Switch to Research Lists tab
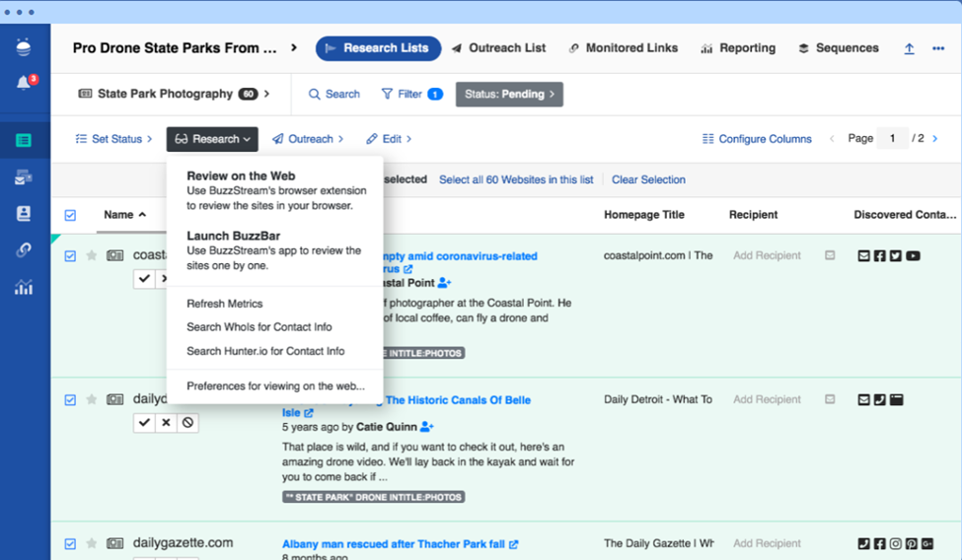 (x=378, y=48)
